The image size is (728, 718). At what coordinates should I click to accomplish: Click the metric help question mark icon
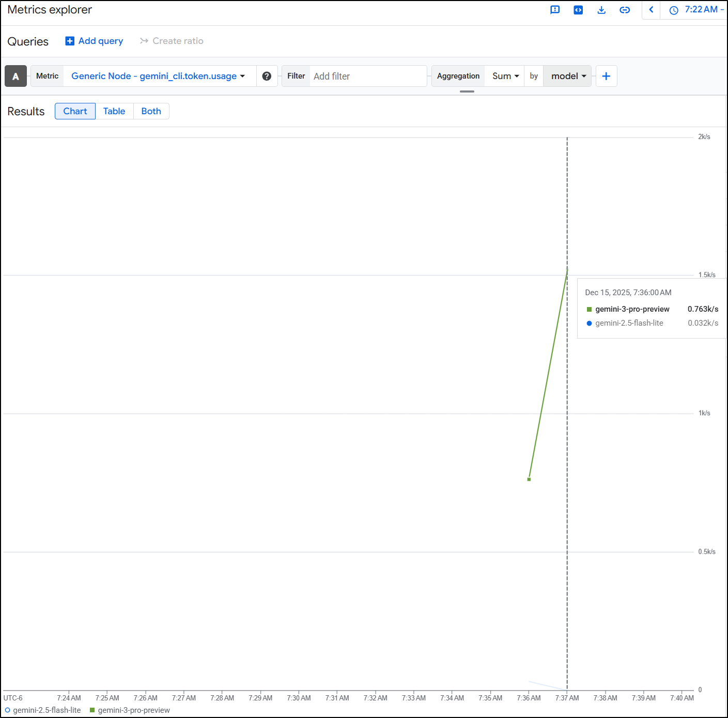tap(267, 76)
